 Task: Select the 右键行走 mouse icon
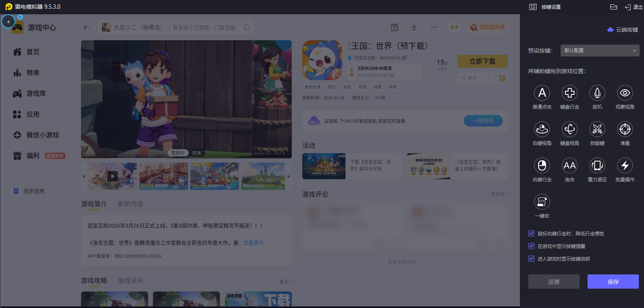click(x=542, y=165)
